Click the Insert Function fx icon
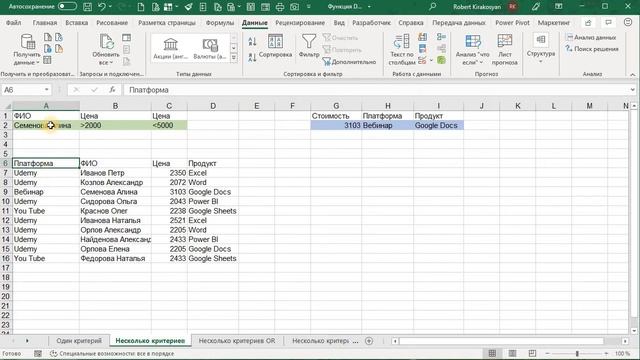 coord(112,90)
